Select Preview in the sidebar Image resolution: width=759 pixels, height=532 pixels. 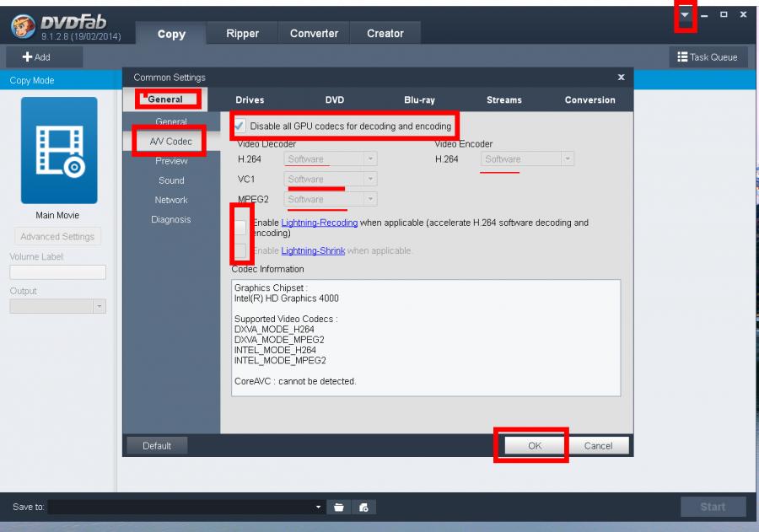click(171, 161)
